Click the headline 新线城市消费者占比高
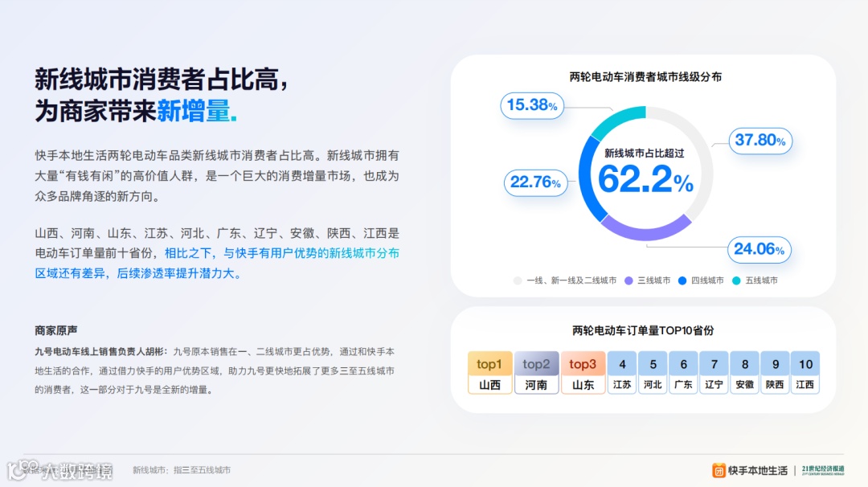The width and height of the screenshot is (868, 487). [x=161, y=79]
